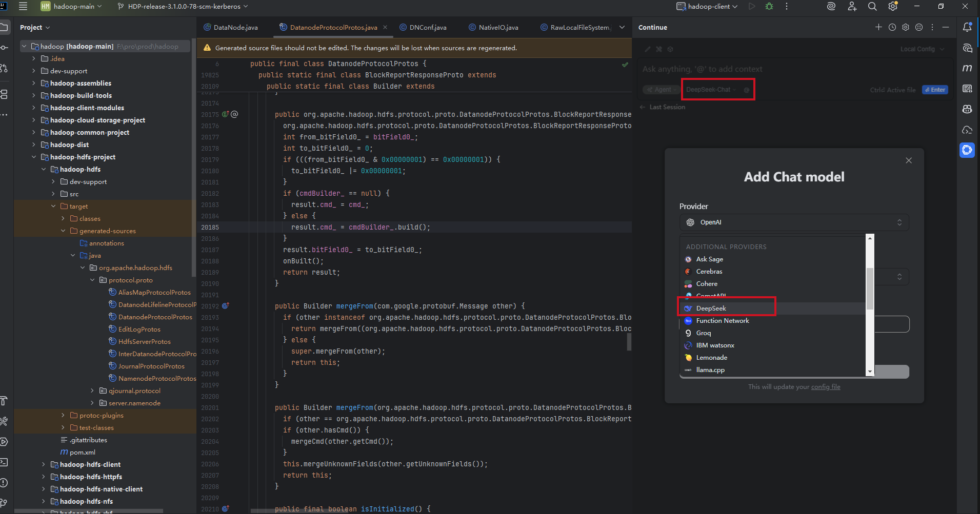
Task: Start new Continue session with plus icon
Action: click(x=878, y=27)
